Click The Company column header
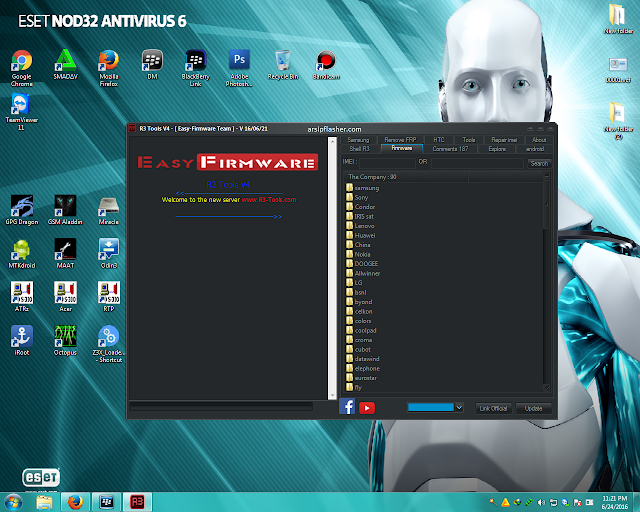 tap(407, 177)
